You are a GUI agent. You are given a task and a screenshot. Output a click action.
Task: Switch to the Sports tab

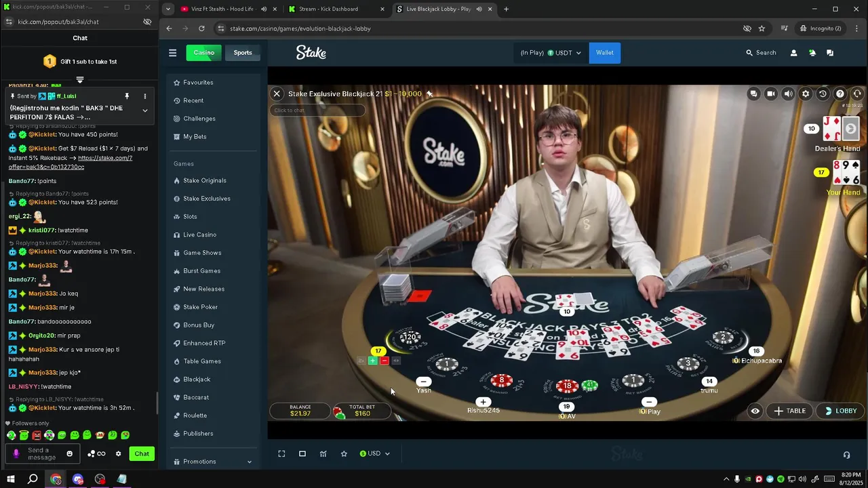coord(243,53)
